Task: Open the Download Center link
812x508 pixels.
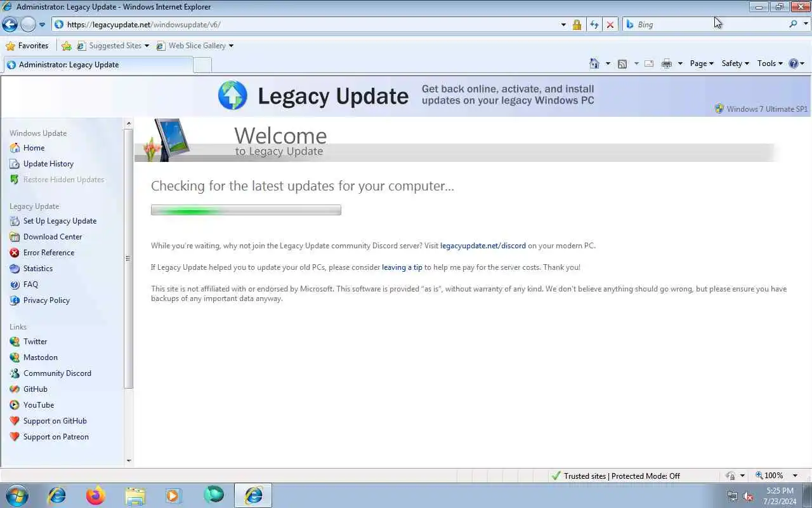Action: point(53,237)
